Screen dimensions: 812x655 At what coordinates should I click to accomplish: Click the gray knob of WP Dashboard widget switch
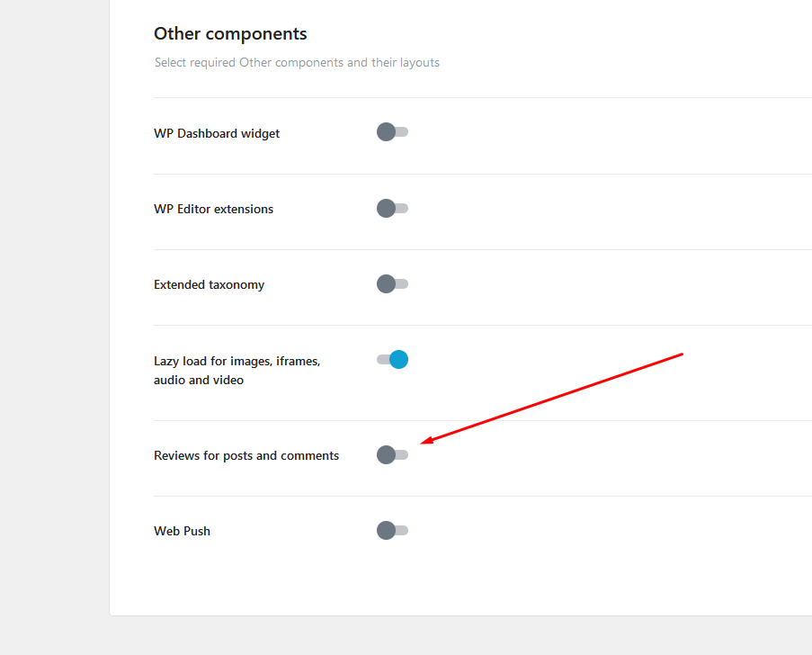coord(387,132)
